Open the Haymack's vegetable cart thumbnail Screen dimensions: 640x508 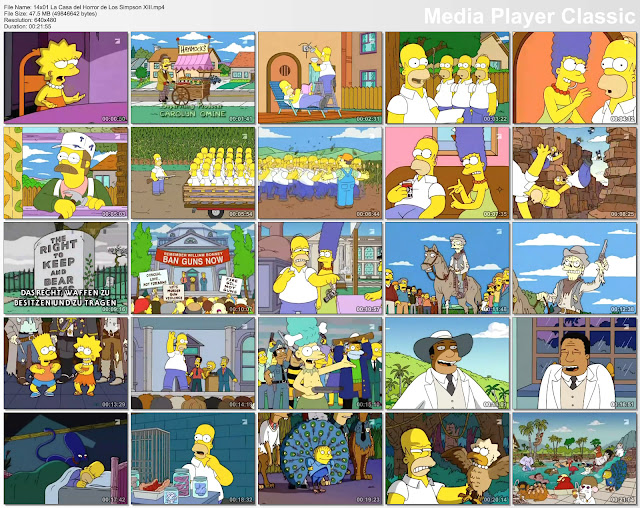[x=193, y=78]
